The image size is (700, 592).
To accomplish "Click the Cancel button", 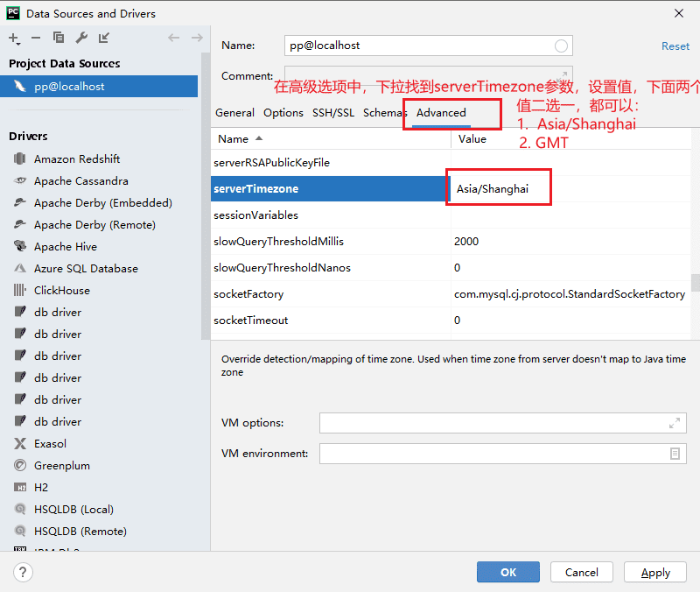I will click(x=581, y=572).
